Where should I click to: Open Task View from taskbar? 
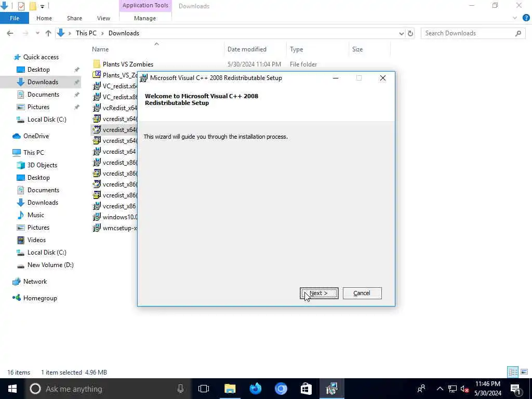click(x=204, y=389)
